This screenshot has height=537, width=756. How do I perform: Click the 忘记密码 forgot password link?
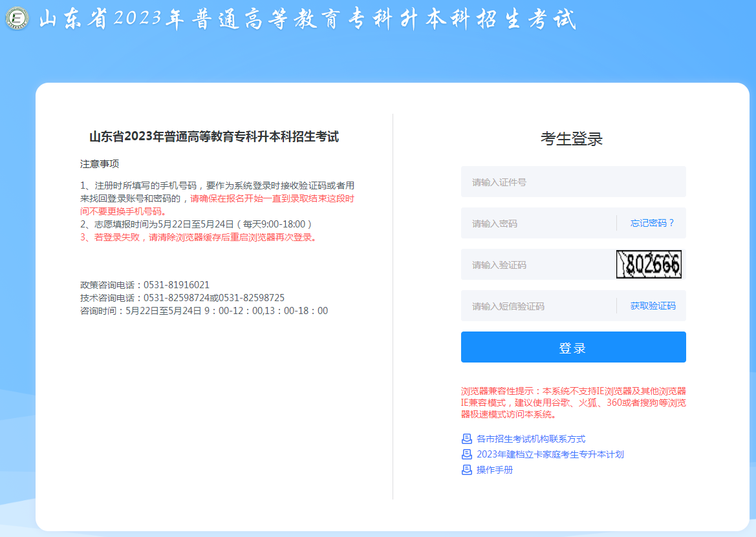click(651, 223)
